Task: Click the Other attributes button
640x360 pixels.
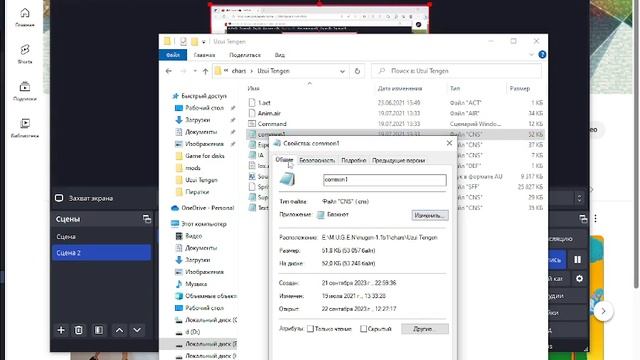Action: point(424,329)
